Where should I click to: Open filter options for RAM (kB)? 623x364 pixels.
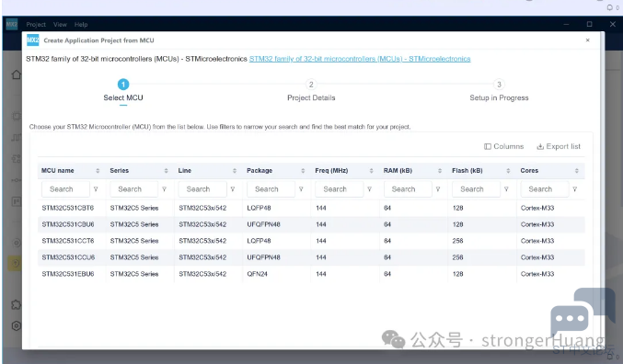click(x=438, y=189)
